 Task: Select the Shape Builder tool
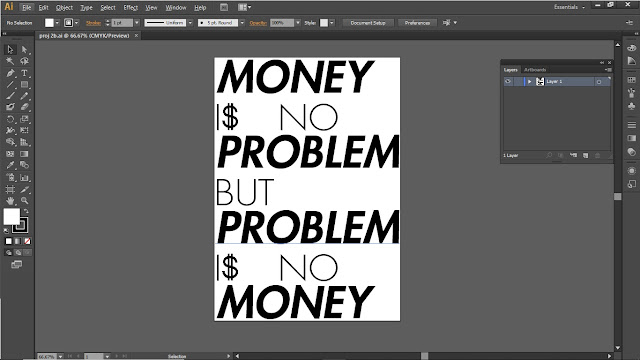pyautogui.click(x=10, y=142)
